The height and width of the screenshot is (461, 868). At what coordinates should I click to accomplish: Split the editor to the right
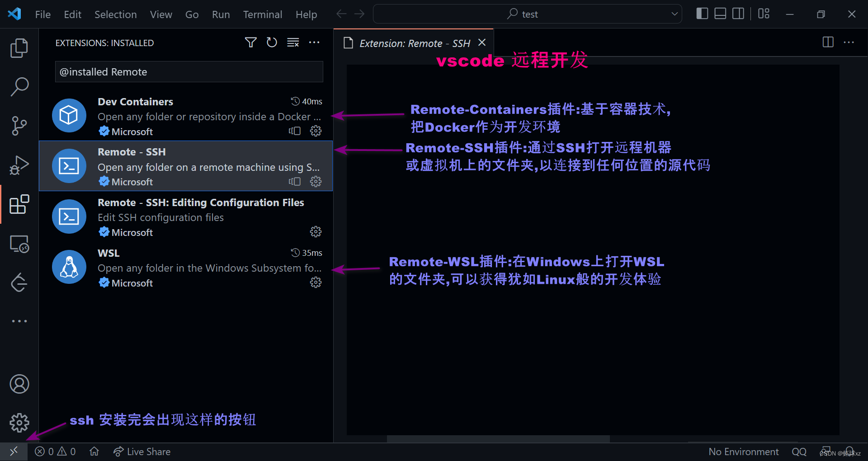(828, 42)
